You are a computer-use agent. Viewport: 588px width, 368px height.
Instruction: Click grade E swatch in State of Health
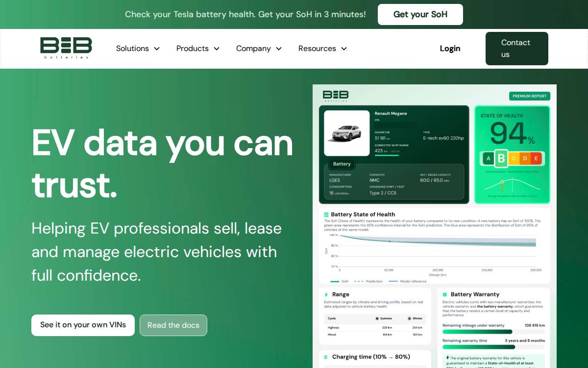pos(537,158)
